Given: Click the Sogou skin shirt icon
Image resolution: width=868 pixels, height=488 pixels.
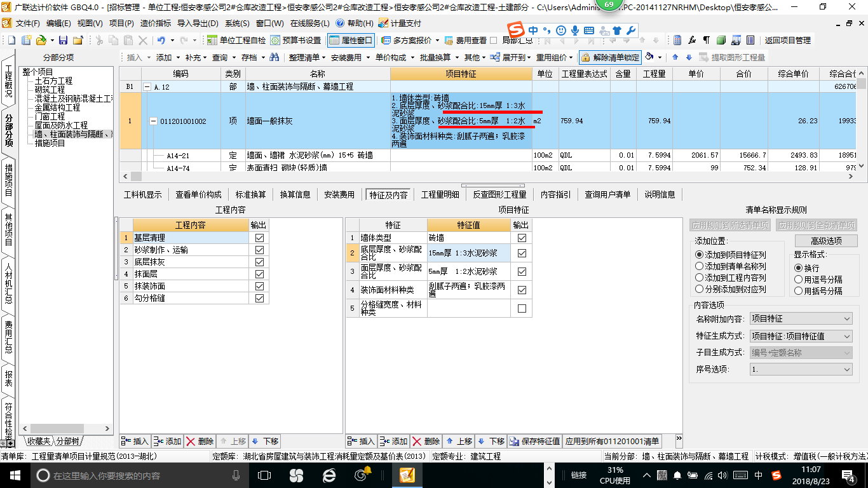Looking at the screenshot, I should [617, 30].
